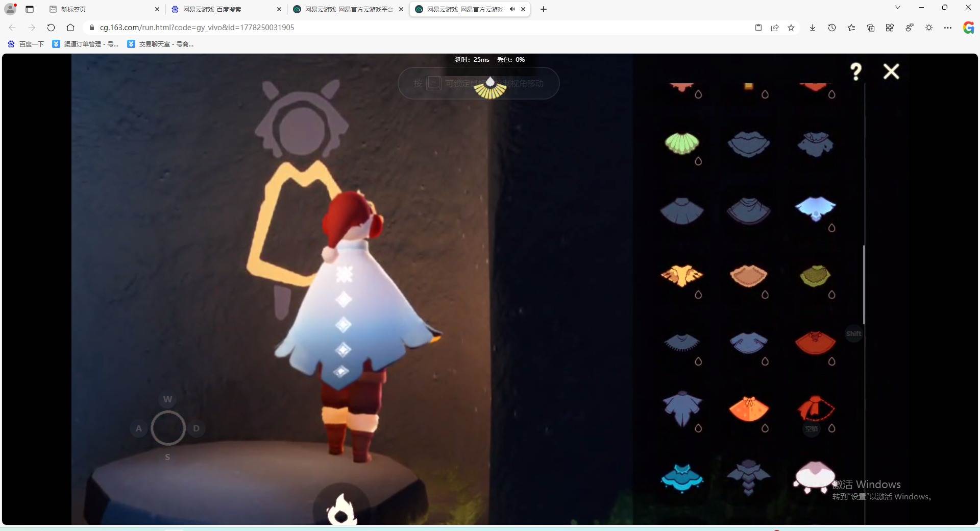Pick the ragged dark blue cape with frilled collar
Image resolution: width=980 pixels, height=531 pixels.
[815, 144]
